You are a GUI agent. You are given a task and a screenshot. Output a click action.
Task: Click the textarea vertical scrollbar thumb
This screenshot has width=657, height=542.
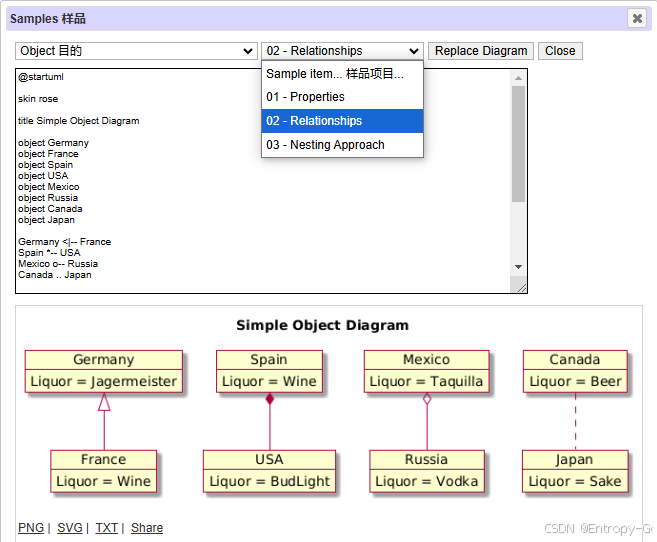pyautogui.click(x=518, y=144)
